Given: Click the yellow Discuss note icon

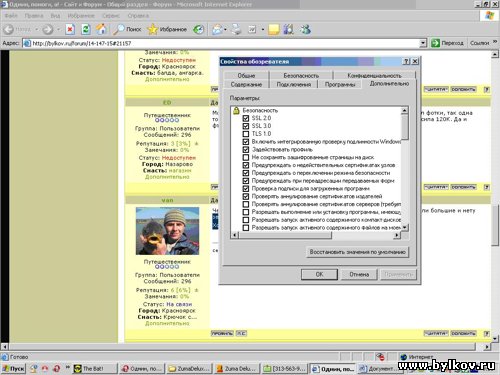Looking at the screenshot, I should point(274,29).
